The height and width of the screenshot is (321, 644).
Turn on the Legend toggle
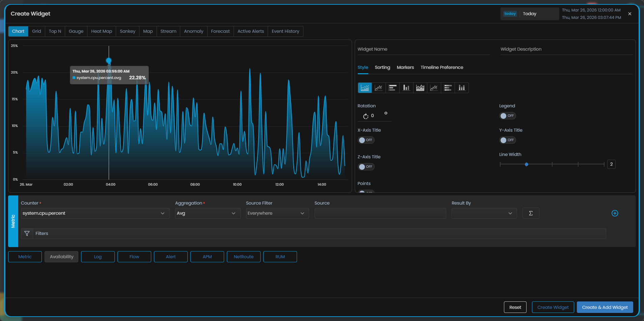click(x=507, y=116)
